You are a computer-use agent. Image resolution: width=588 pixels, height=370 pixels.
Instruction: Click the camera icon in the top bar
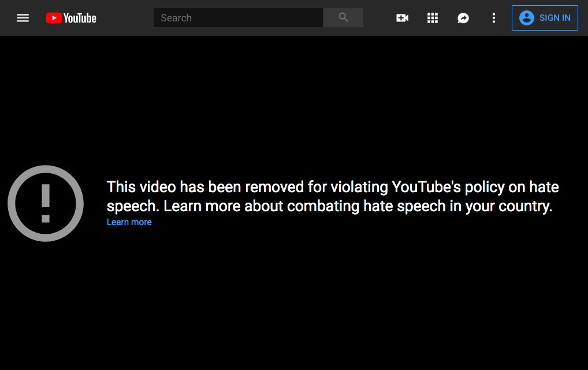click(x=402, y=18)
